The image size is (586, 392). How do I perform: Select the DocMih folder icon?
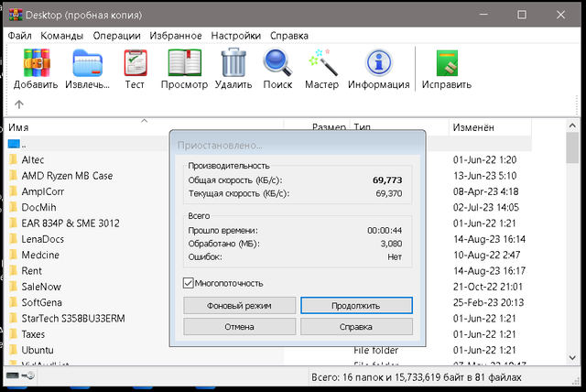click(x=14, y=207)
